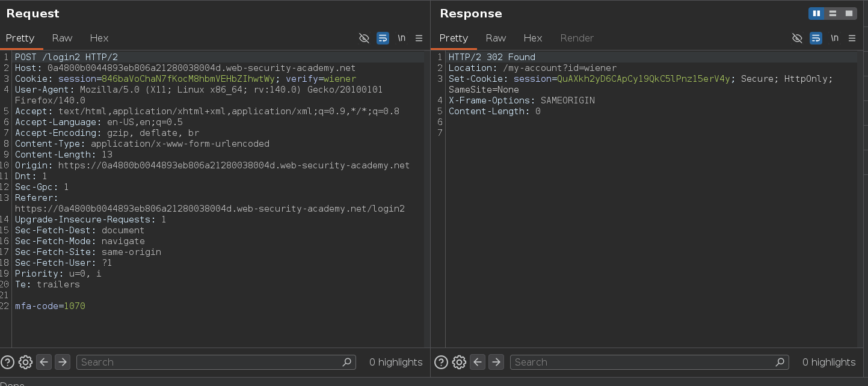
Task: Open search settings gear below Request panel
Action: [25, 362]
